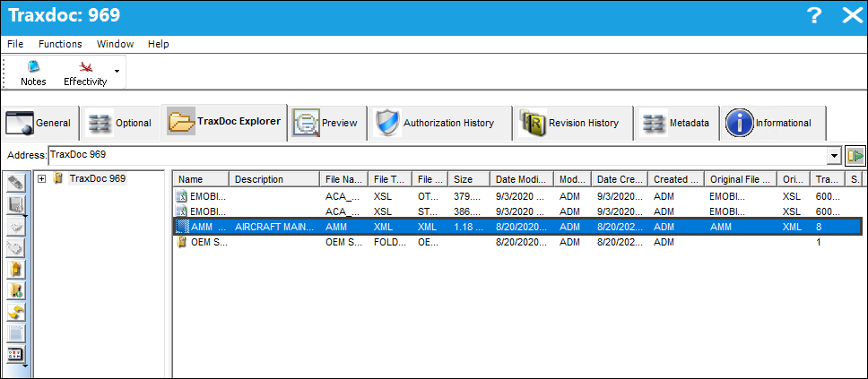Viewport: 868px width, 379px height.
Task: Close the Traxdoc 969 window
Action: pyautogui.click(x=853, y=15)
